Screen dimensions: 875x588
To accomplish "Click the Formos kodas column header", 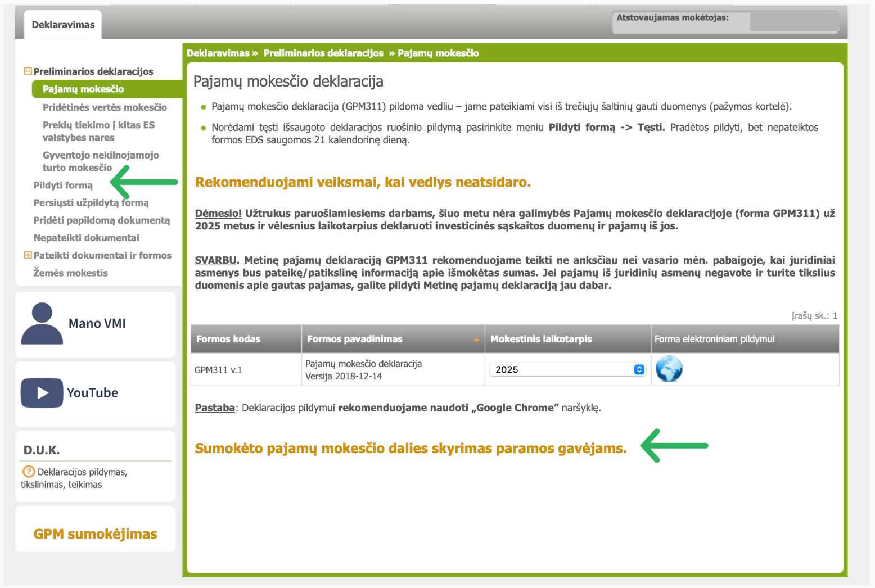I will click(x=228, y=339).
